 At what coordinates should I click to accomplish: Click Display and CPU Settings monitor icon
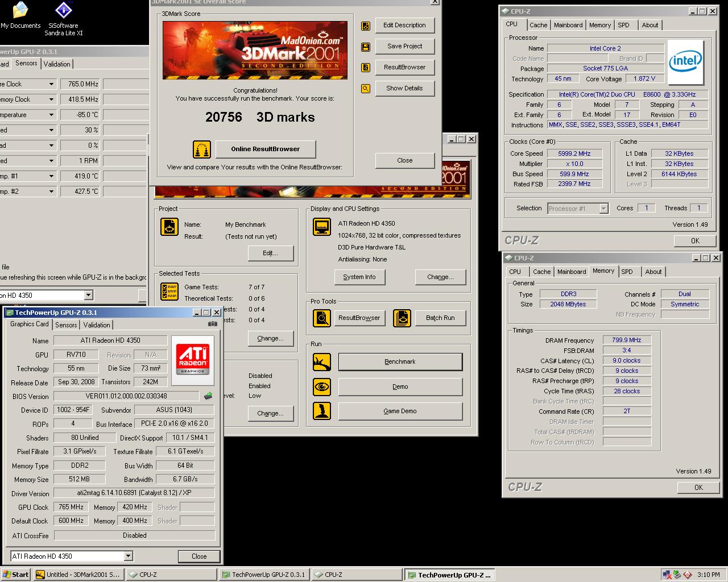[322, 227]
